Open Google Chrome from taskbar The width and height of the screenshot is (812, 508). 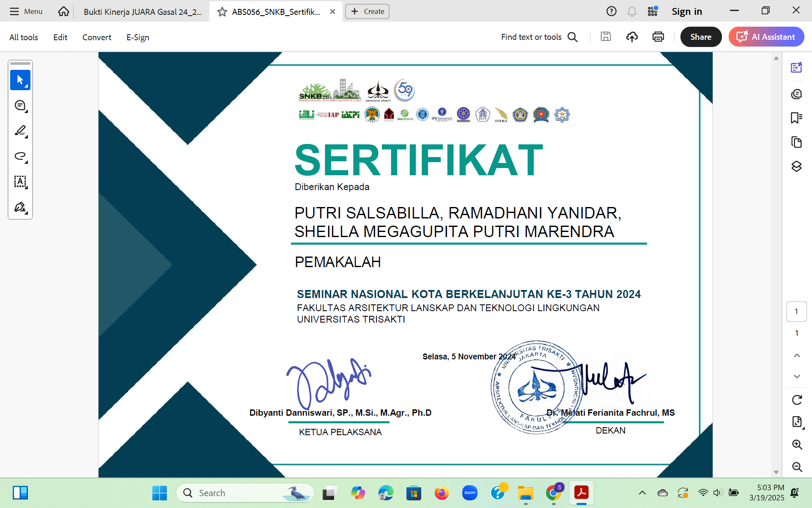point(554,493)
